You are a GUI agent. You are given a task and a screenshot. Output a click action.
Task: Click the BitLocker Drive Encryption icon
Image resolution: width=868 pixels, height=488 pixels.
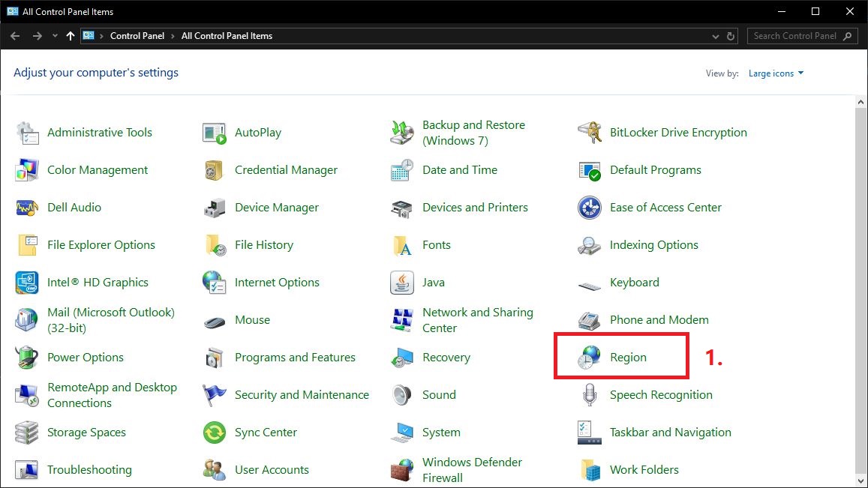click(x=590, y=133)
